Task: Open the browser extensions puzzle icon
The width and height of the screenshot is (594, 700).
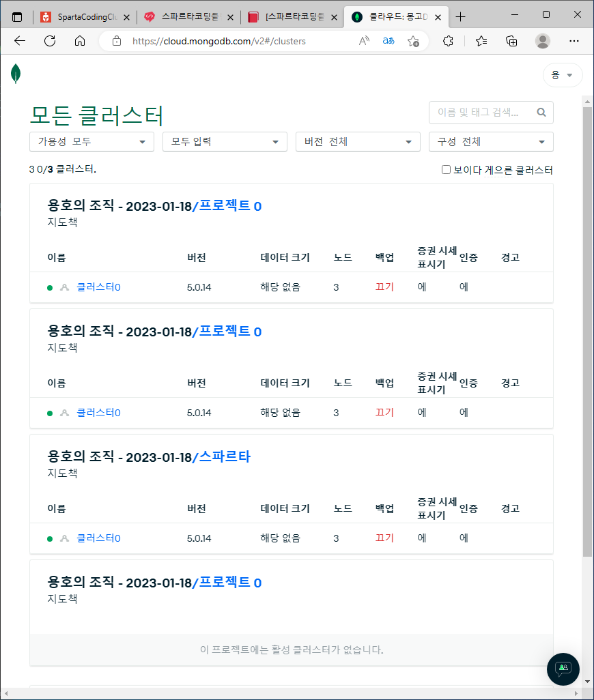Action: [x=448, y=41]
